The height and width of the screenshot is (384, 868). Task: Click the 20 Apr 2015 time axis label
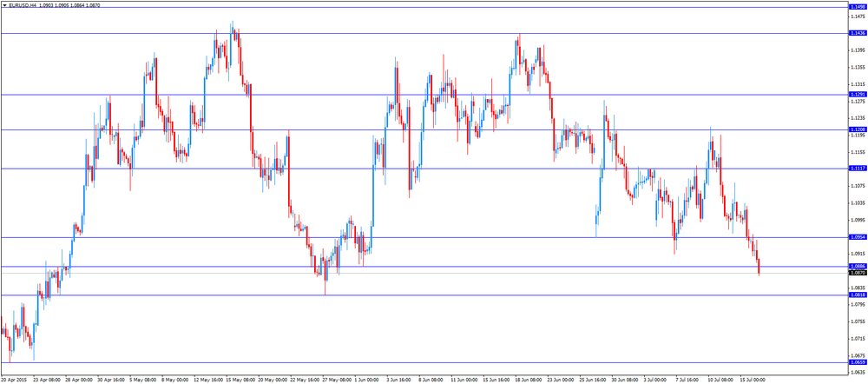click(13, 381)
